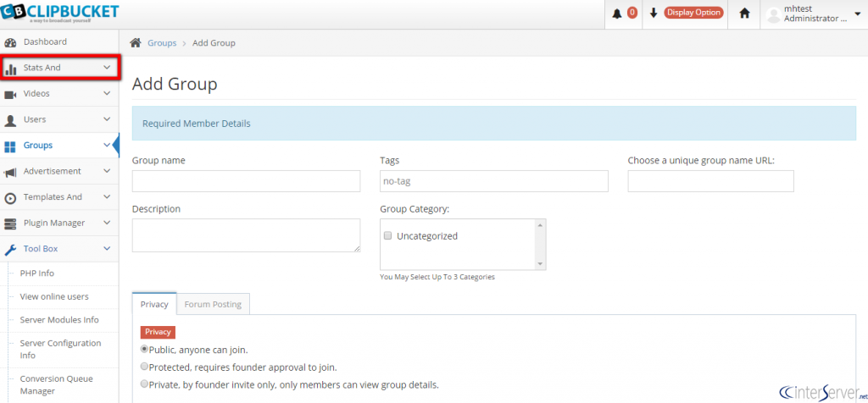Click the Templates And play-circle icon
868x403 pixels.
click(10, 198)
